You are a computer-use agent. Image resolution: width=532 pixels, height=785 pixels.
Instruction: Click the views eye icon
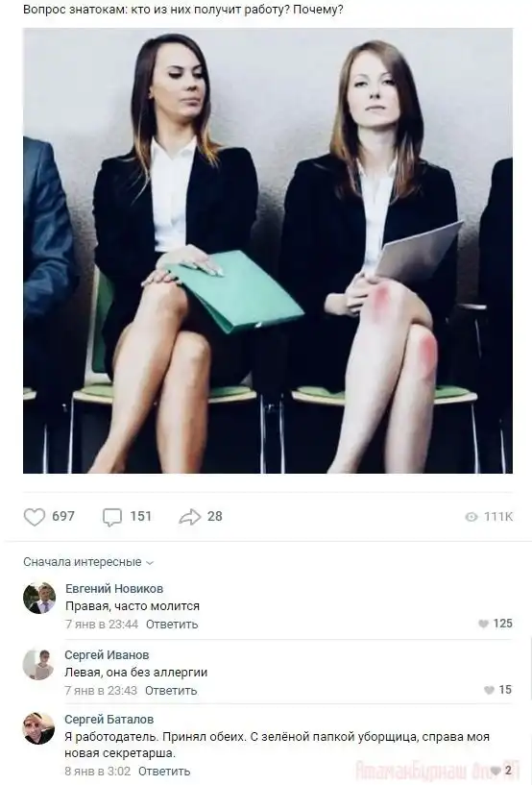tap(472, 517)
